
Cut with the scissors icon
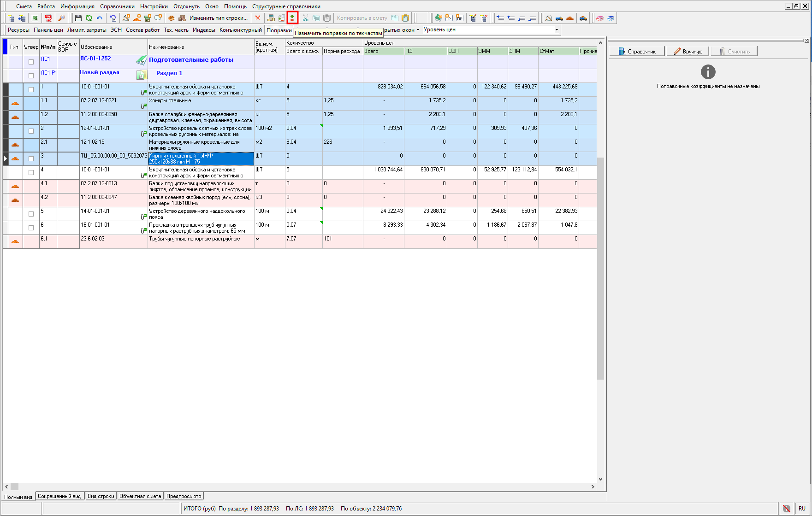point(305,18)
